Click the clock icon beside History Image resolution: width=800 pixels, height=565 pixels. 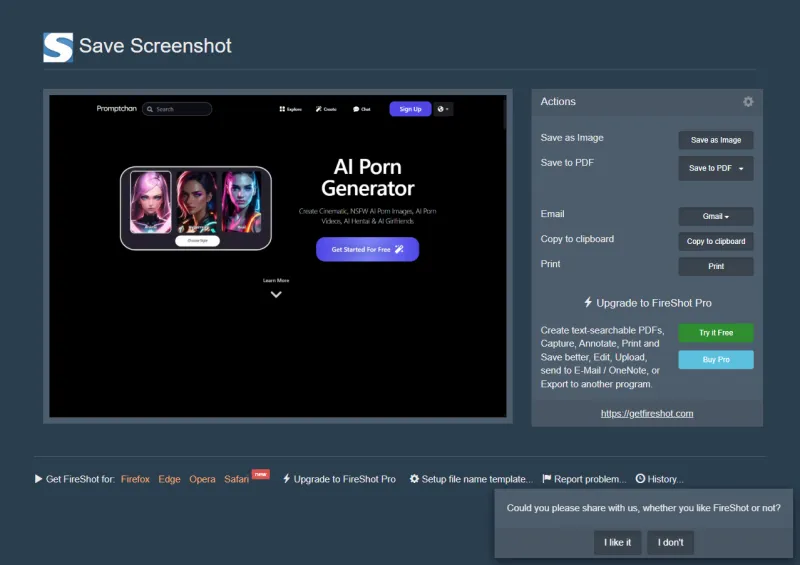click(x=640, y=479)
